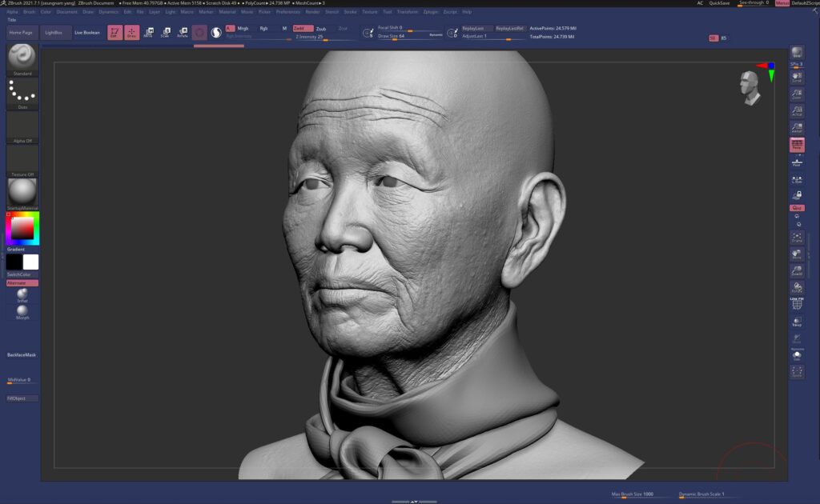Image resolution: width=820 pixels, height=504 pixels.
Task: Select the Rotate mode icon
Action: (183, 32)
